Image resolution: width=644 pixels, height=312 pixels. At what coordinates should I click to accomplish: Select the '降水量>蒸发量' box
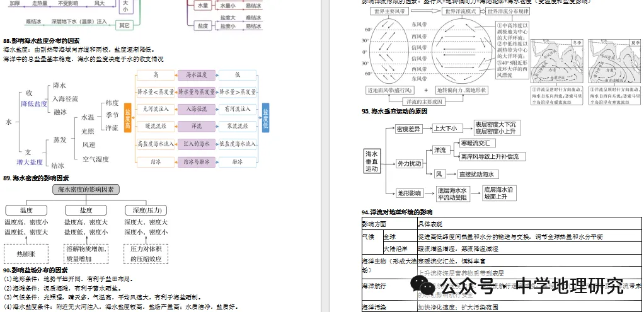pyautogui.click(x=238, y=92)
